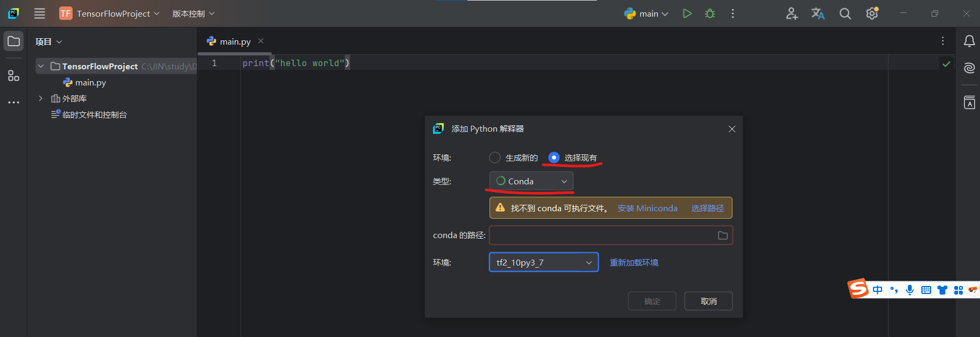Show more tool windows ellipsis
The image size is (980, 337).
[x=13, y=102]
